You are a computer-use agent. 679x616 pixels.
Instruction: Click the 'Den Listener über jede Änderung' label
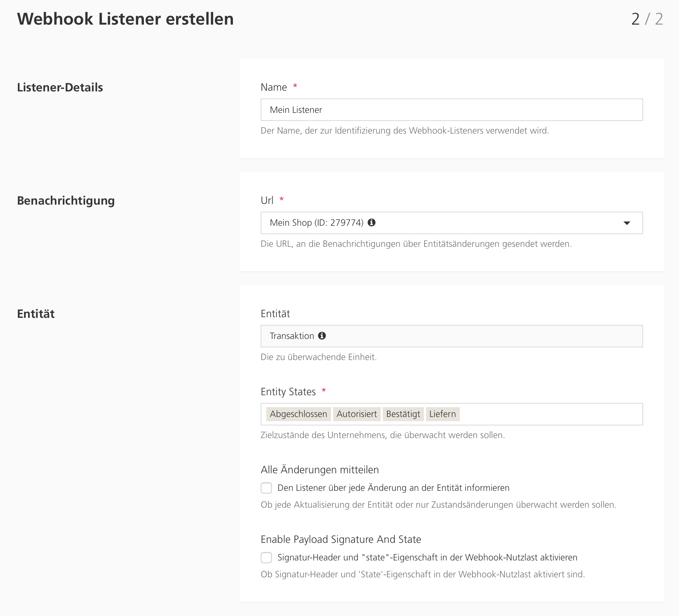(393, 488)
